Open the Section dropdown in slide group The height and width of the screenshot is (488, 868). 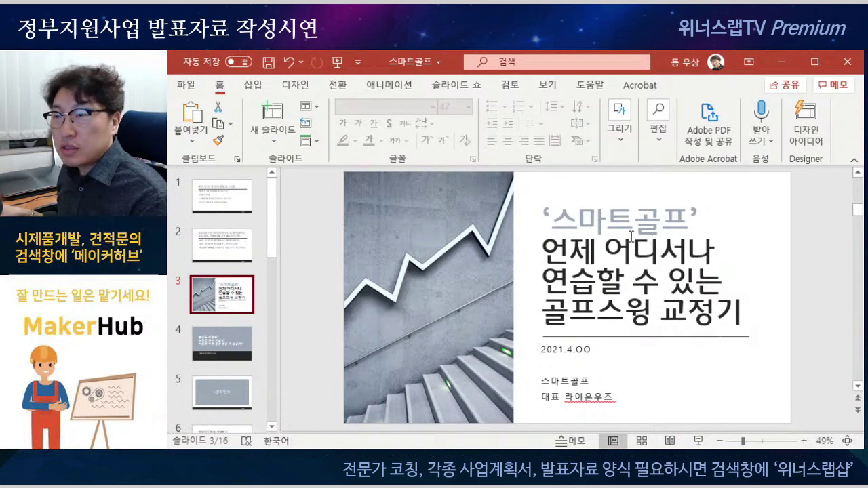click(x=309, y=140)
